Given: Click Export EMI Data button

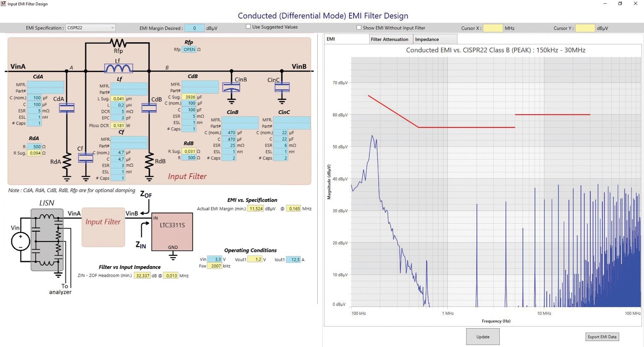Looking at the screenshot, I should 602,337.
